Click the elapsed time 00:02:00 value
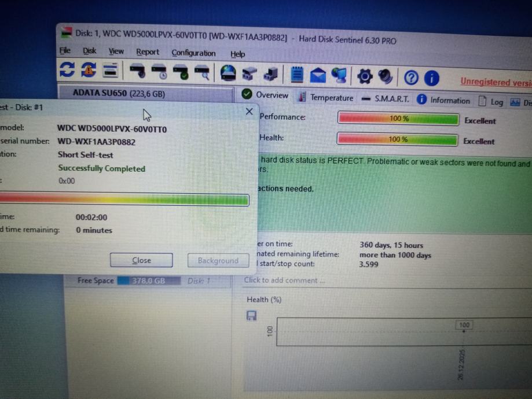This screenshot has height=399, width=532. [91, 217]
